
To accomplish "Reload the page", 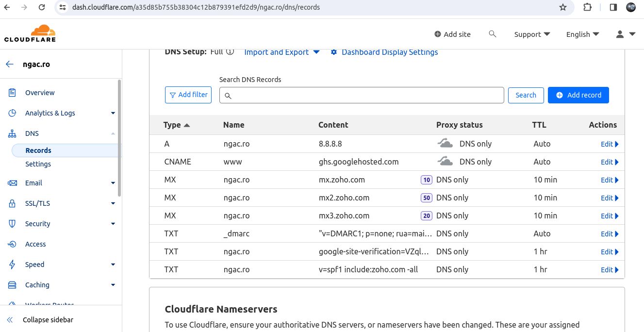I will coord(42,7).
